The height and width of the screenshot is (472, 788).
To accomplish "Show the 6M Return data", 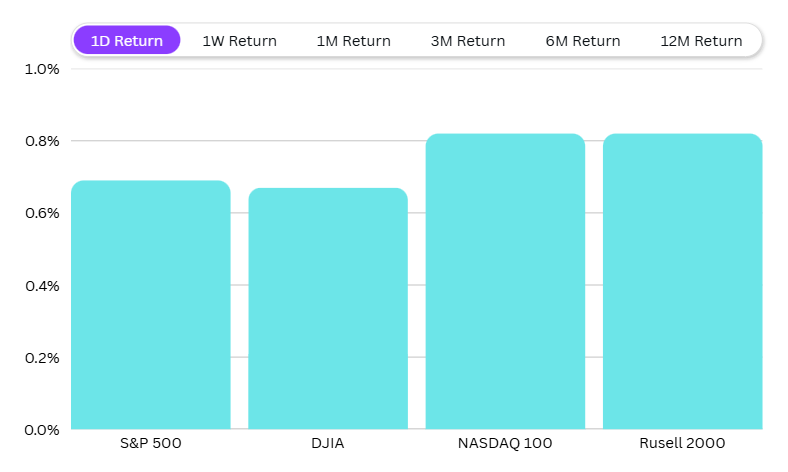I will (583, 41).
